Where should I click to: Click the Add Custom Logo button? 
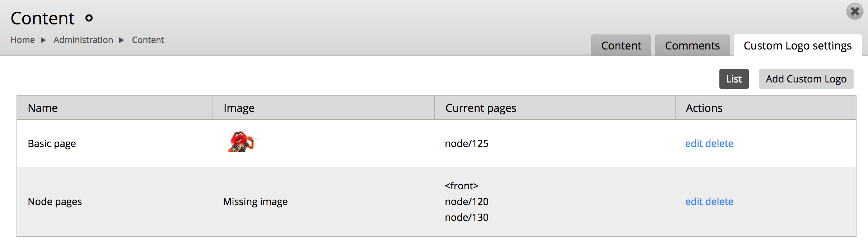pyautogui.click(x=806, y=79)
